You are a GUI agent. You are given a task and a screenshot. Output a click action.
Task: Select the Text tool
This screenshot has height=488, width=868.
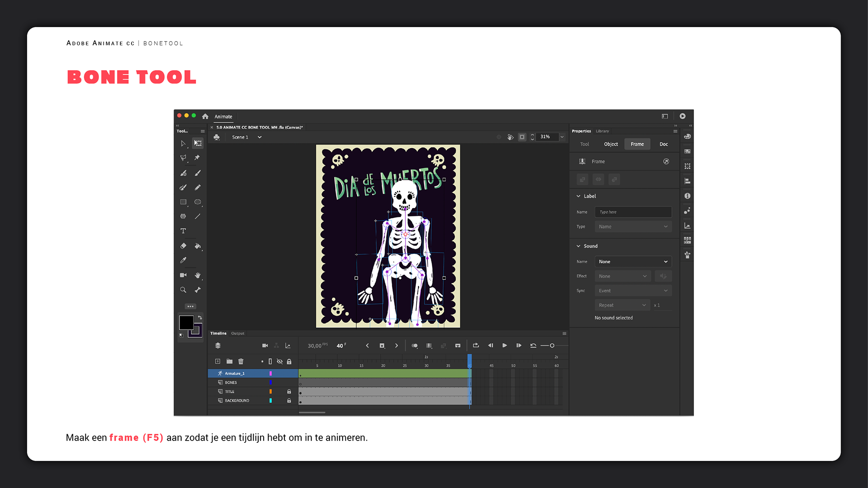[183, 231]
